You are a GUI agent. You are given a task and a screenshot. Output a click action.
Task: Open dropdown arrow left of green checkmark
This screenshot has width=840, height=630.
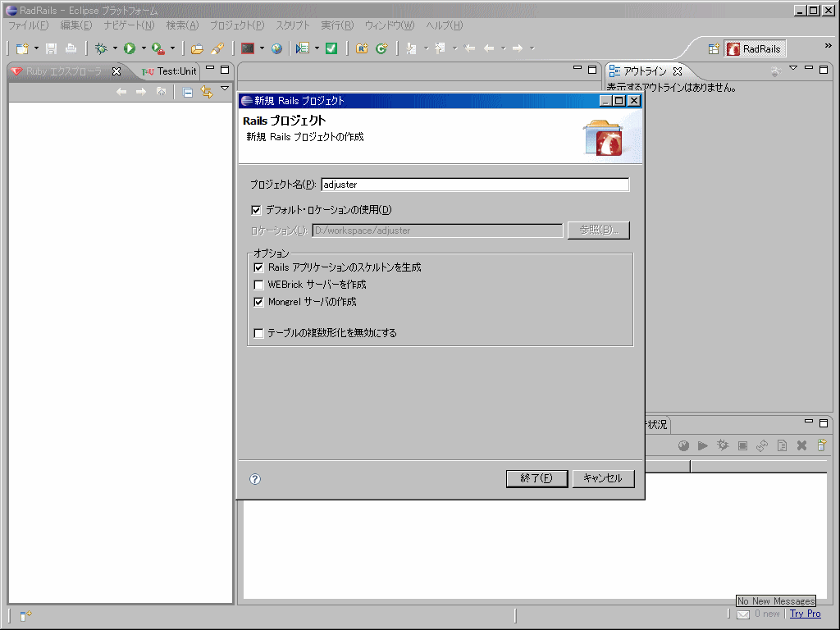[x=317, y=48]
